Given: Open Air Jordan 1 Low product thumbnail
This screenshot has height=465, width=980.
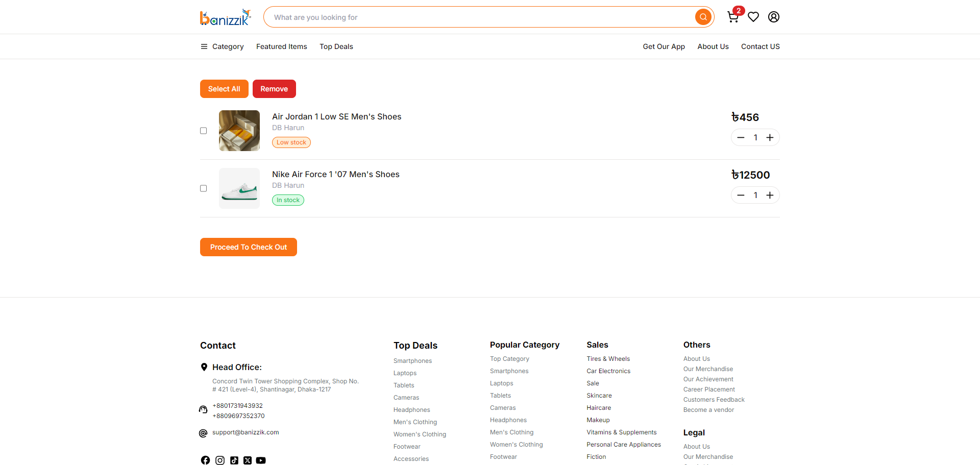Looking at the screenshot, I should click(239, 131).
